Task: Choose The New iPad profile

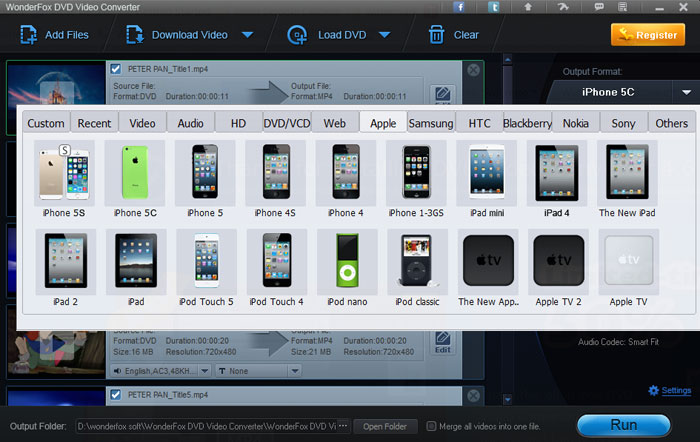Action: [627, 179]
